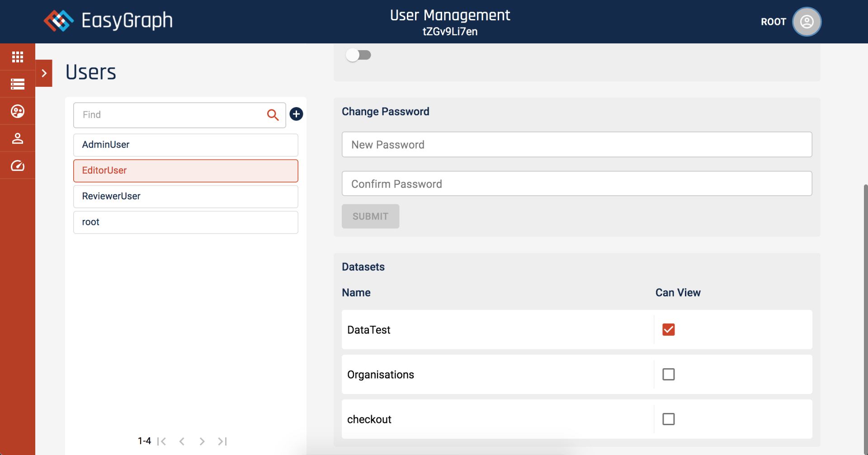Click the palette theme icon in sidebar
The height and width of the screenshot is (455, 868).
18,111
